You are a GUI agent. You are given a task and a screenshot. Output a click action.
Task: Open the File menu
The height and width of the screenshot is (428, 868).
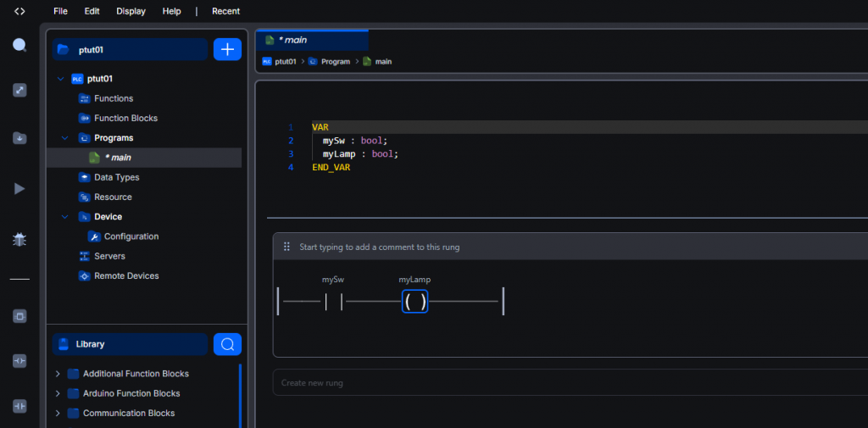click(x=60, y=11)
